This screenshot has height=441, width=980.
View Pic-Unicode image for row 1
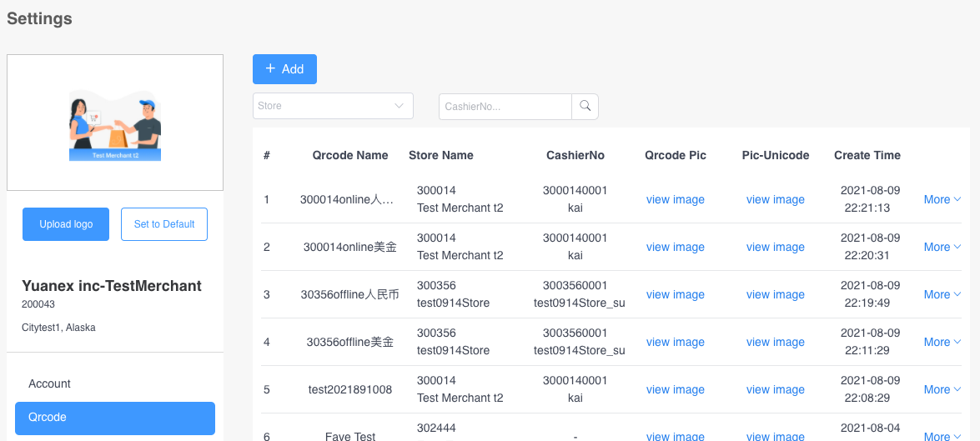pyautogui.click(x=776, y=199)
